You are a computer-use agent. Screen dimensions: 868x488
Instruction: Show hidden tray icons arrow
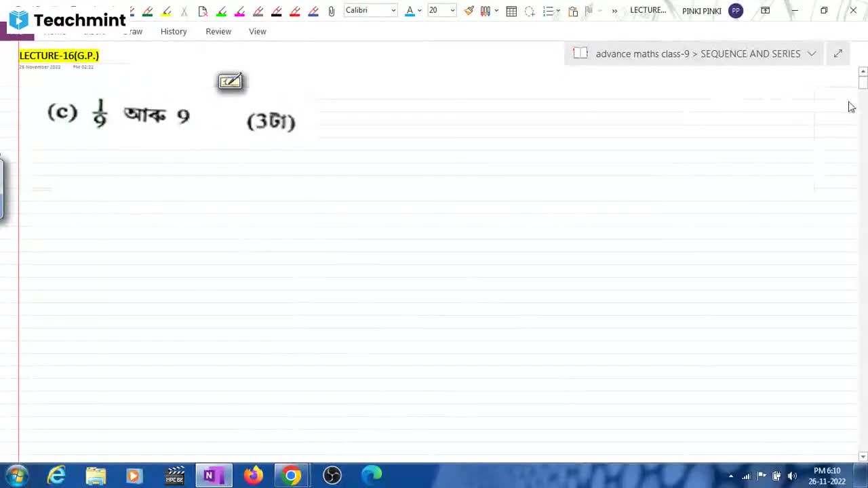pyautogui.click(x=731, y=476)
